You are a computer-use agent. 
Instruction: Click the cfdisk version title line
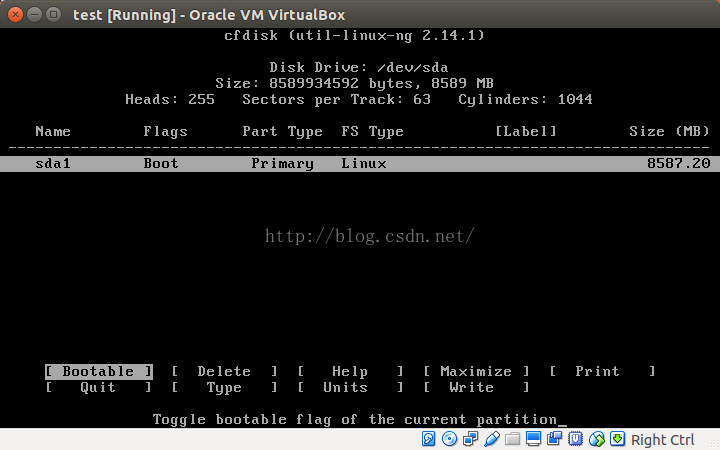(x=354, y=35)
